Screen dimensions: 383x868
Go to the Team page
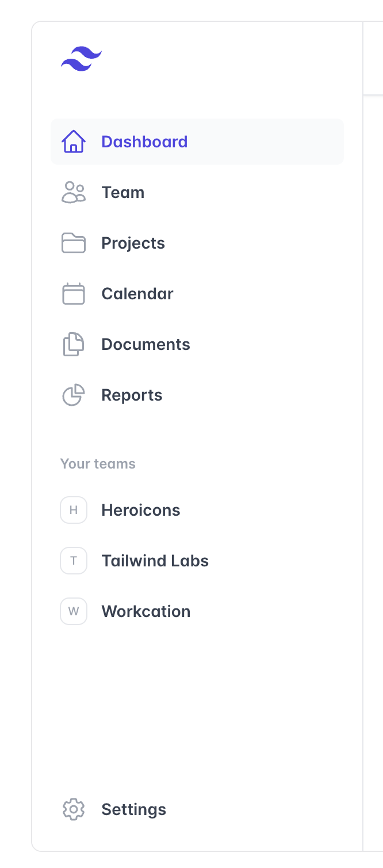click(x=123, y=192)
